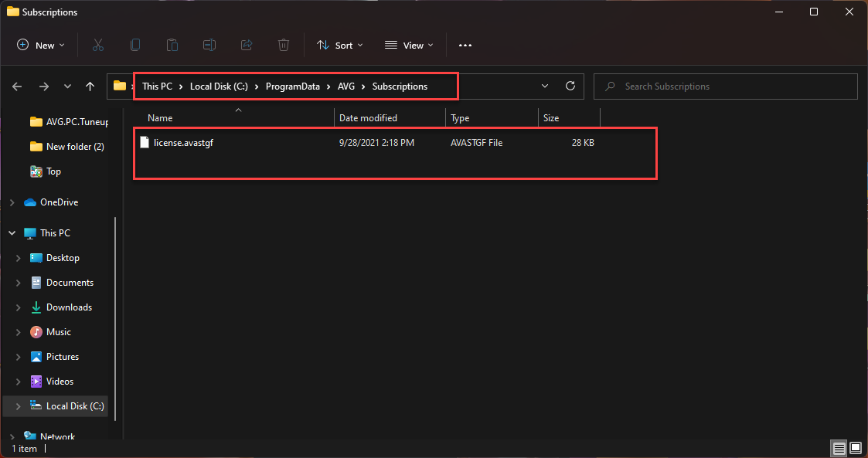
Task: Open the Sort options dropdown
Action: [x=340, y=46]
